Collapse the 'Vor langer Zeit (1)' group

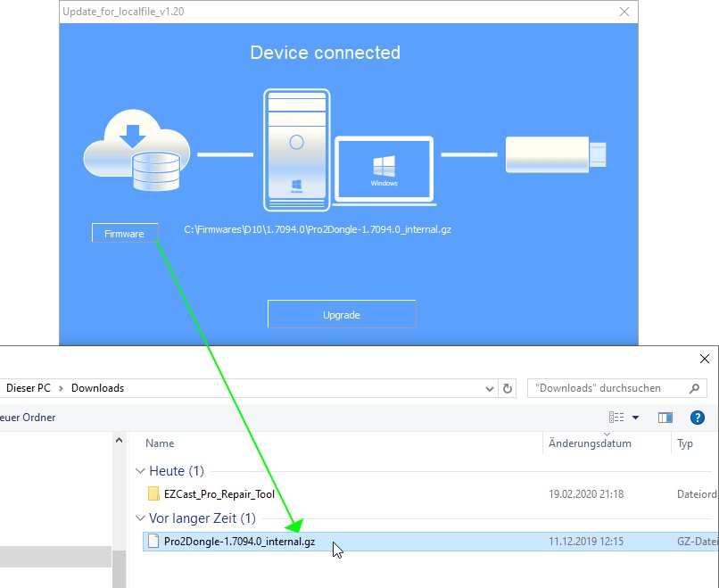(x=140, y=518)
